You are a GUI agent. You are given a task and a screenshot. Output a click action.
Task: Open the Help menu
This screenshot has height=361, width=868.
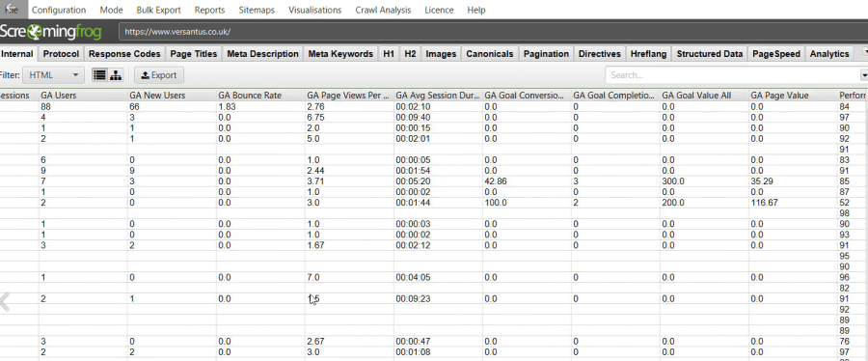[x=476, y=10]
